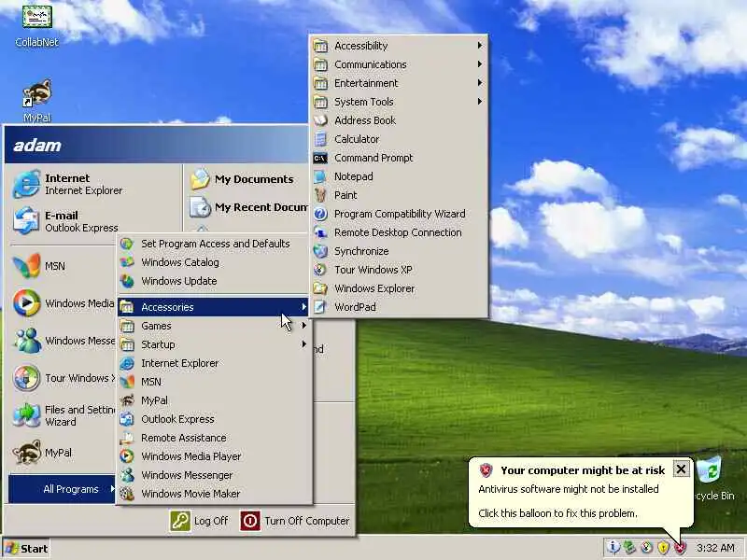Image resolution: width=747 pixels, height=560 pixels.
Task: Launch Windows Movie Maker
Action: click(214, 494)
